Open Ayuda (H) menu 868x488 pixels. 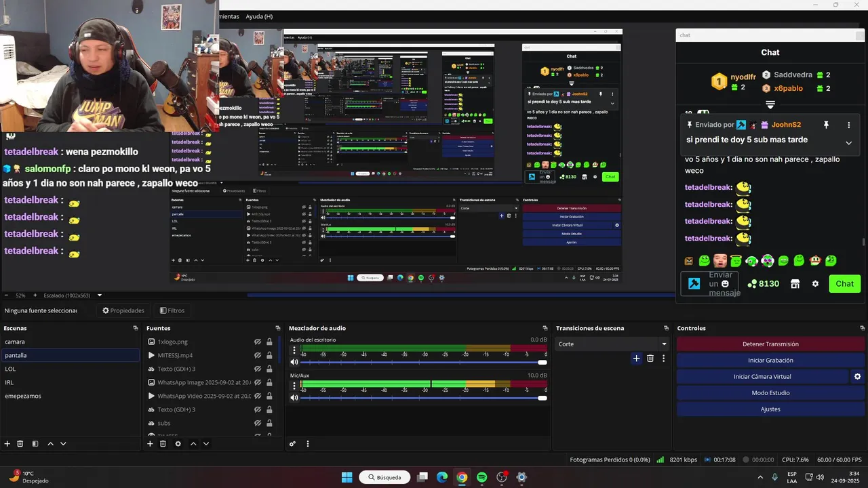coord(259,16)
